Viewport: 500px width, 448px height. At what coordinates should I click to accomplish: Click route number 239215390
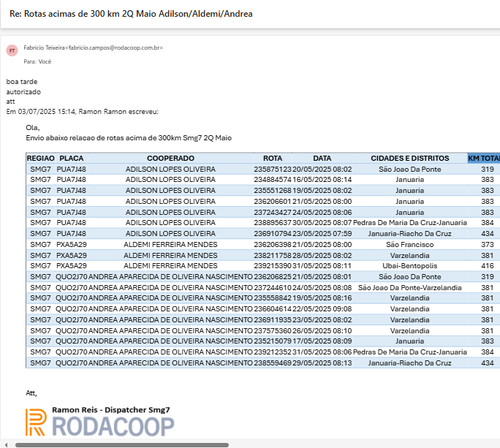coord(273,266)
